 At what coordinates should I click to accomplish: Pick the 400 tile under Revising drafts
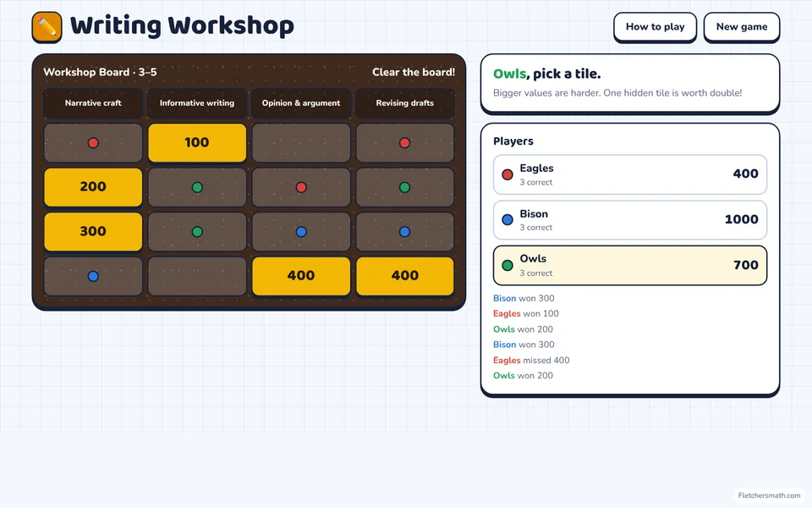(405, 276)
